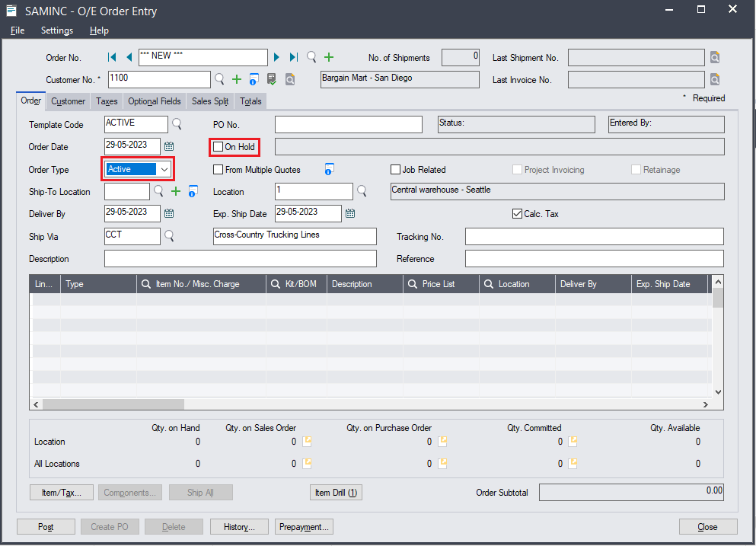This screenshot has width=756, height=546.
Task: Click the Tracking No. input field
Action: pos(594,236)
